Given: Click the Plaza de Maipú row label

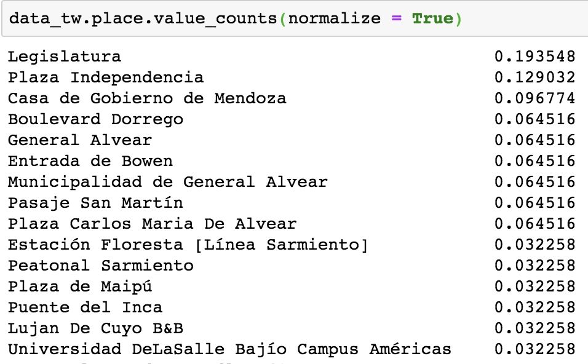Looking at the screenshot, I should click(x=80, y=287).
